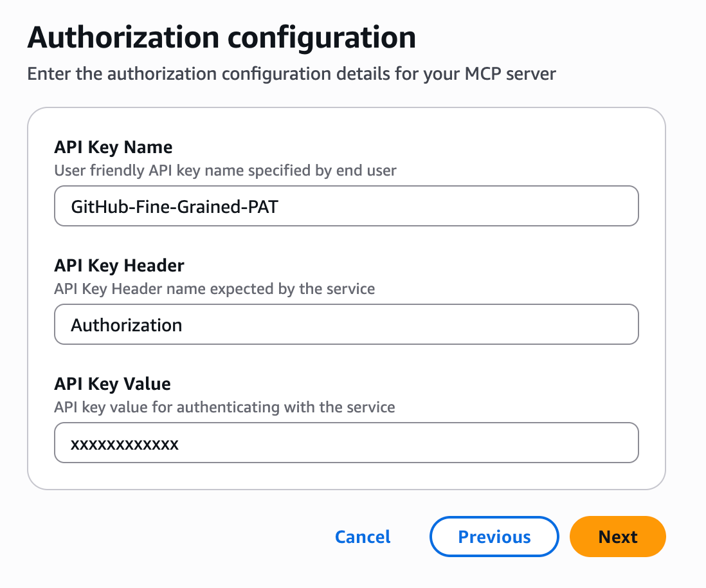This screenshot has width=706, height=588.
Task: Click the "API Key Name" field label
Action: coord(113,147)
